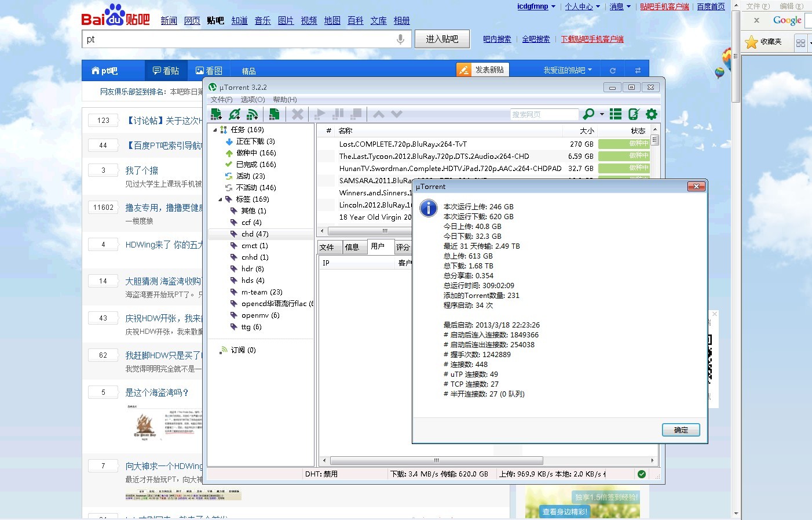Select 不活动 (146) in sidebar

tap(256, 188)
